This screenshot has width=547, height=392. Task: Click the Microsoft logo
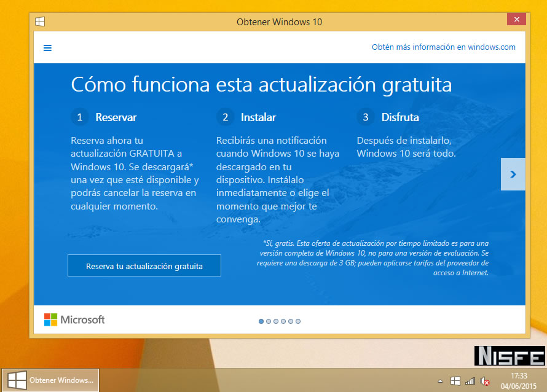point(74,319)
